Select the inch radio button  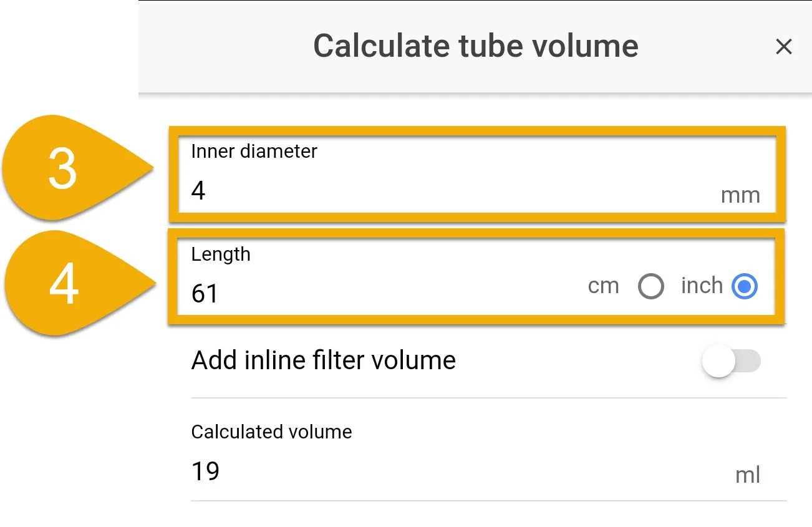[745, 287]
